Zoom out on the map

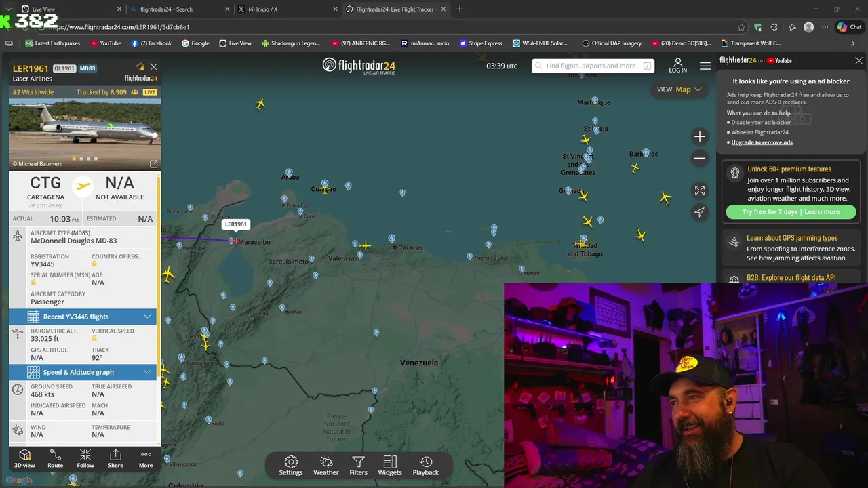click(700, 158)
